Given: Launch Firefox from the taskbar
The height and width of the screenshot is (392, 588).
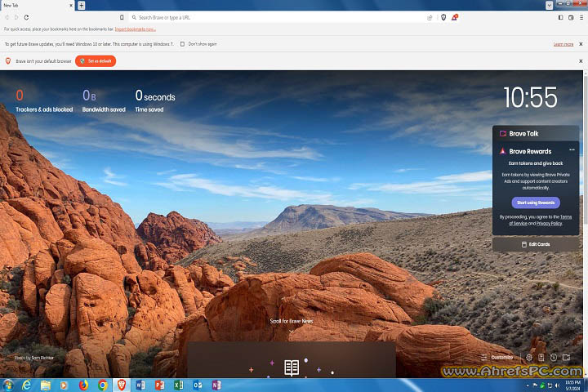Looking at the screenshot, I should pos(83,385).
